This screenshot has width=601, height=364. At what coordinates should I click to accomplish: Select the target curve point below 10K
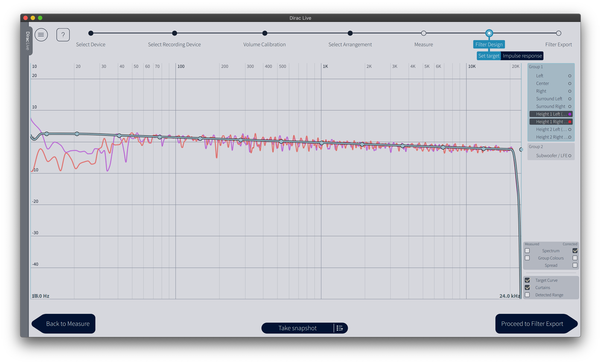[x=443, y=147]
